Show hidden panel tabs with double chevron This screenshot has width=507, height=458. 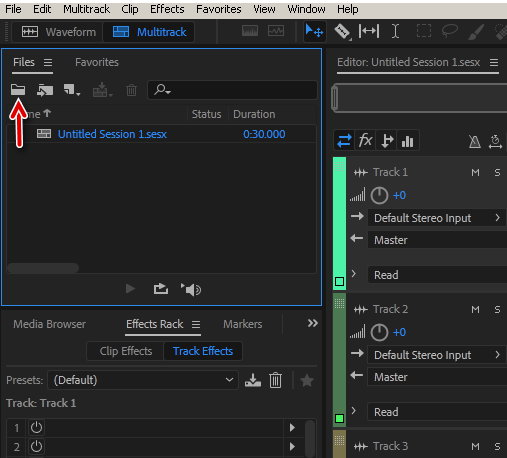[313, 323]
